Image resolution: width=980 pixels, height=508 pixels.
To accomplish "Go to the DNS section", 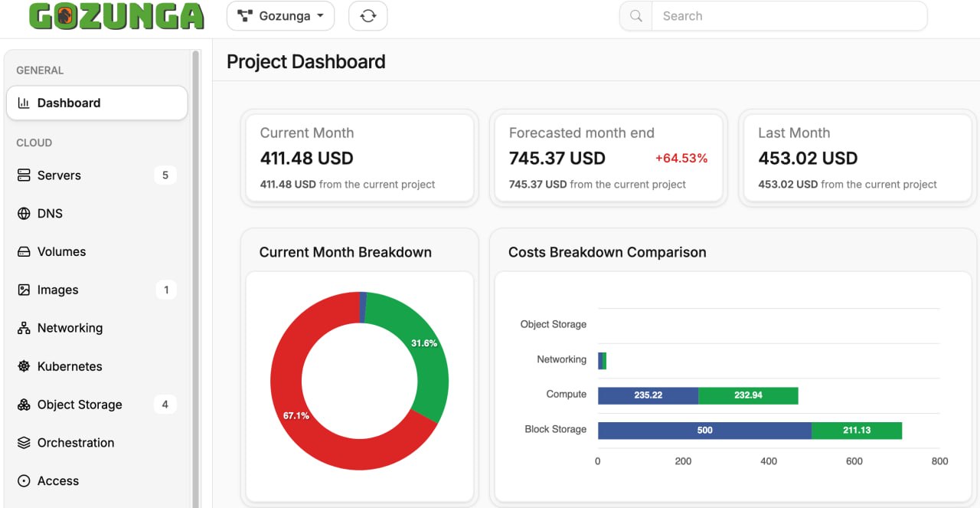I will click(96, 214).
